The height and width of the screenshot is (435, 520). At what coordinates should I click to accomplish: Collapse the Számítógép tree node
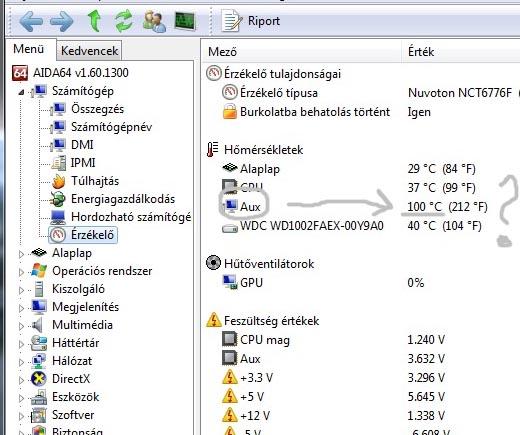click(x=21, y=92)
